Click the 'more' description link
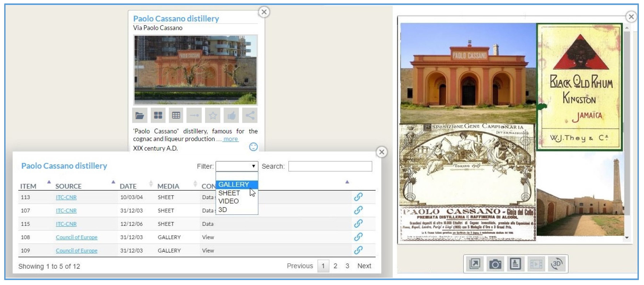644x285 pixels. 230,139
